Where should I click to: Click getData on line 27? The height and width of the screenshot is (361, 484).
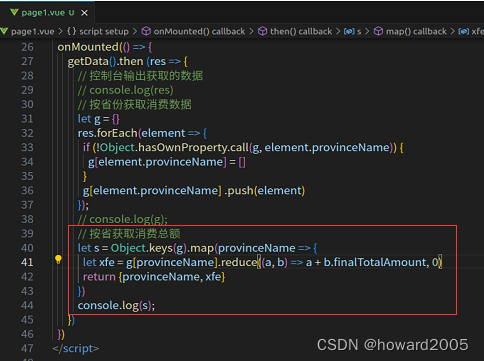click(88, 62)
